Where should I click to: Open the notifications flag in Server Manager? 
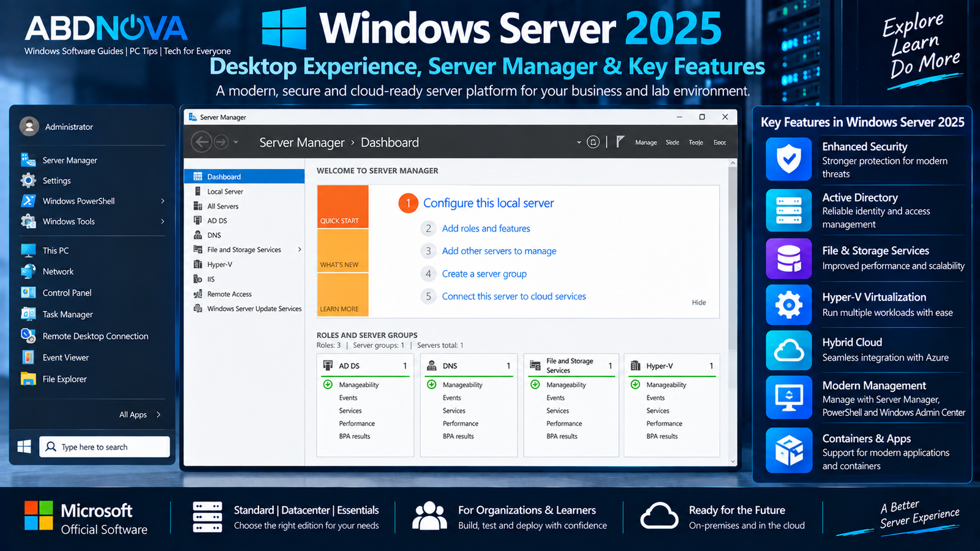pos(620,142)
